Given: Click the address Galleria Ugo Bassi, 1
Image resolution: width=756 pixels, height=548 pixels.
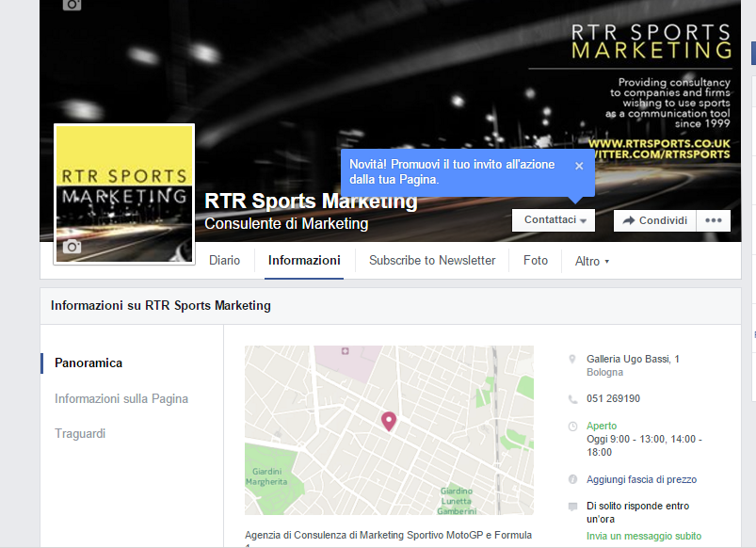Looking at the screenshot, I should (633, 359).
